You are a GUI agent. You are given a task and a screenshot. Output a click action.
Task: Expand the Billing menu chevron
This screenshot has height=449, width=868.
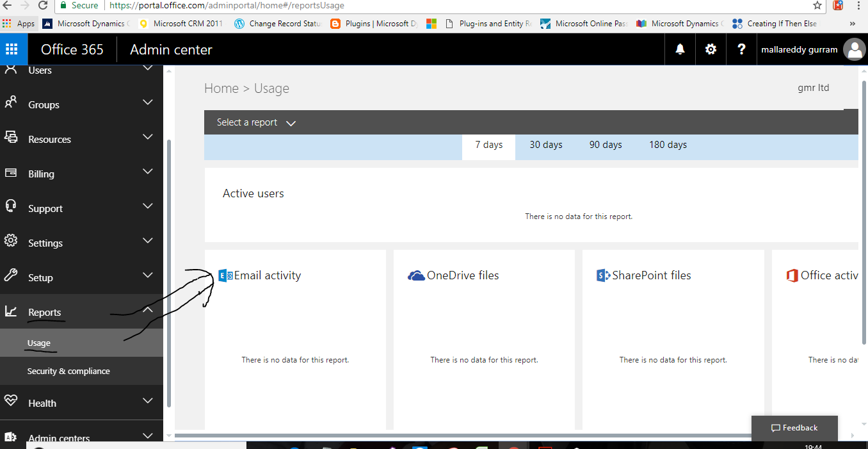point(148,172)
